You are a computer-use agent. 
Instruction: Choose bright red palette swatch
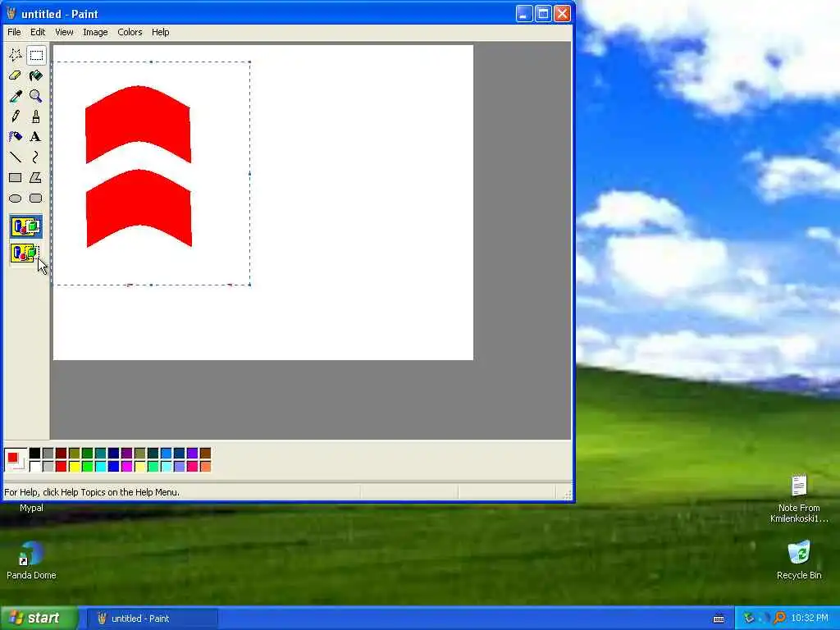click(61, 467)
